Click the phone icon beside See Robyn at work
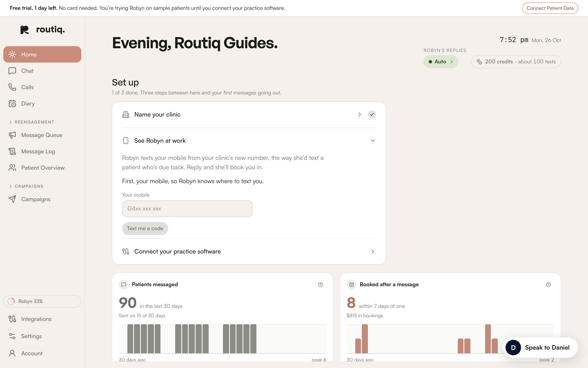 126,141
